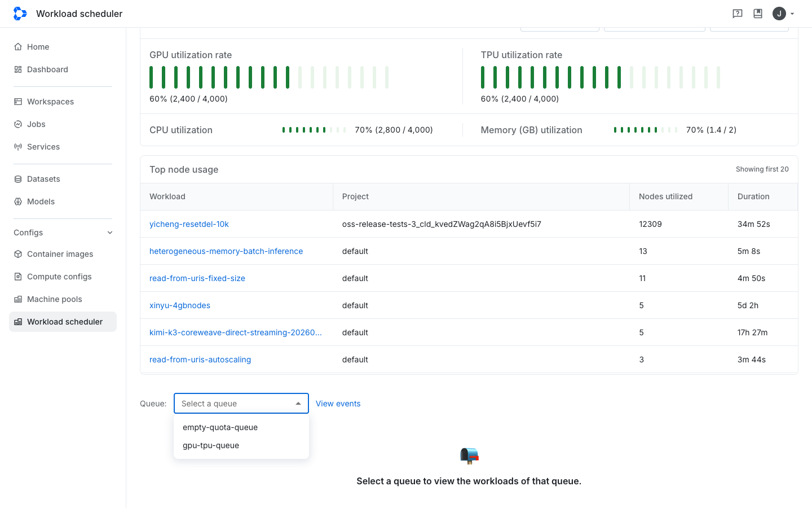The width and height of the screenshot is (812, 508).
Task: Click the Showing first 20 label
Action: tap(762, 169)
